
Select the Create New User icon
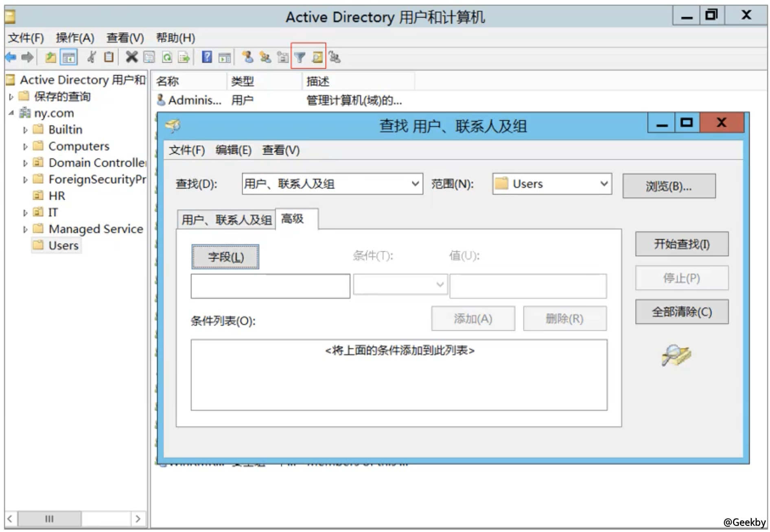[x=247, y=57]
